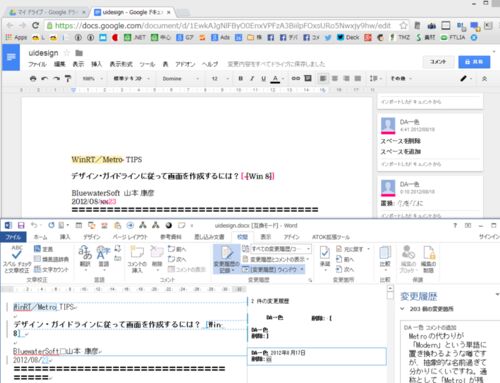Viewport: 500px width, 383px height.
Task: Open ツール menu in Google Docs
Action: click(x=147, y=64)
